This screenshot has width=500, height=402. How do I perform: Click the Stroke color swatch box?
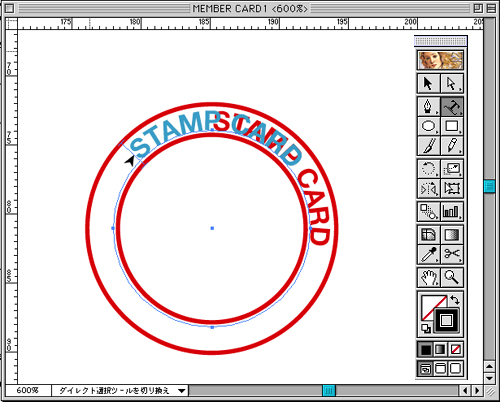pyautogui.click(x=446, y=321)
